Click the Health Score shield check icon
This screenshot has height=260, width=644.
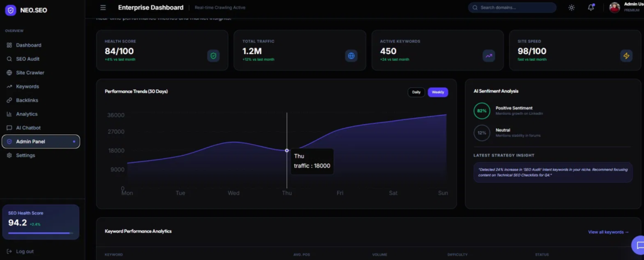click(213, 56)
